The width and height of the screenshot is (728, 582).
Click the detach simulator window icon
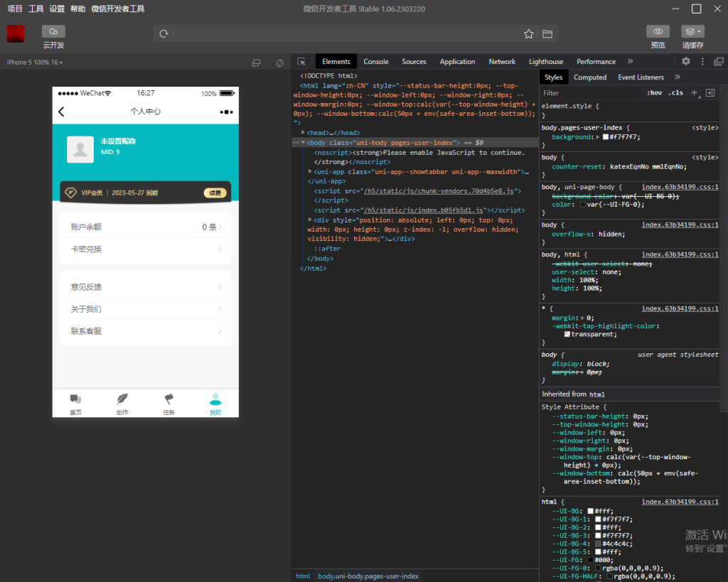point(256,63)
